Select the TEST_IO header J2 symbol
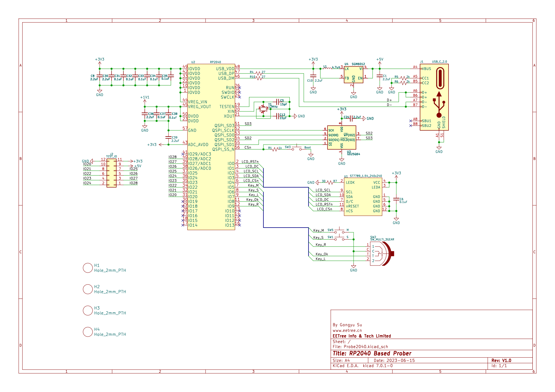The height and width of the screenshot is (392, 555). [x=111, y=173]
